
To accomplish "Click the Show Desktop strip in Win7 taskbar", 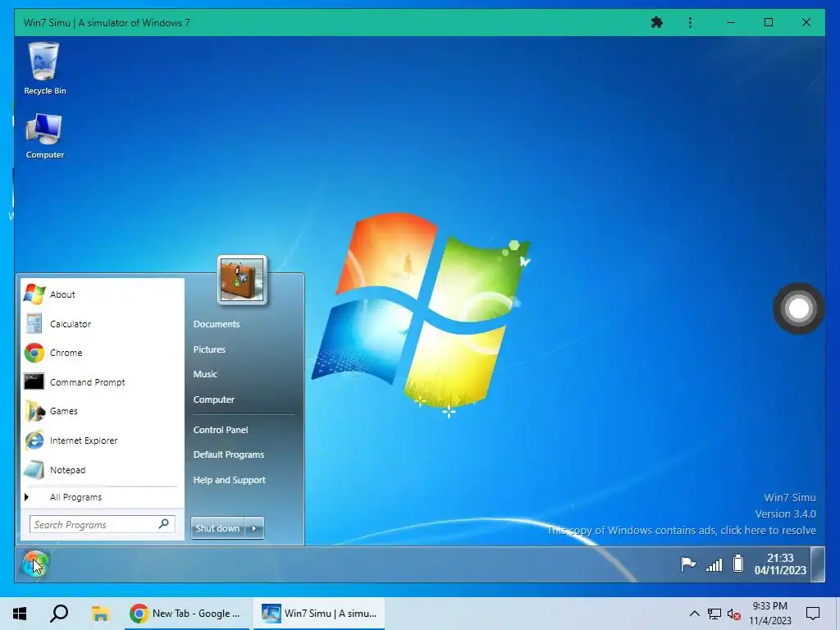I will pyautogui.click(x=818, y=564).
